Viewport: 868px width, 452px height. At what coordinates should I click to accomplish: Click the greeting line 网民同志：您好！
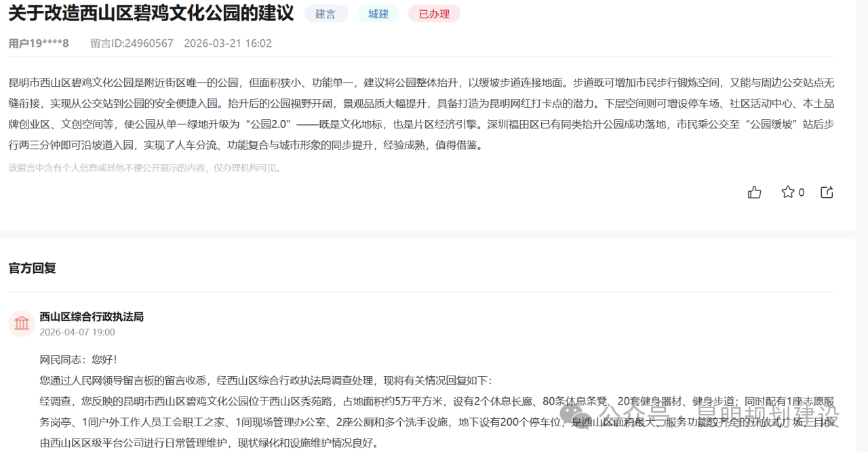79,359
